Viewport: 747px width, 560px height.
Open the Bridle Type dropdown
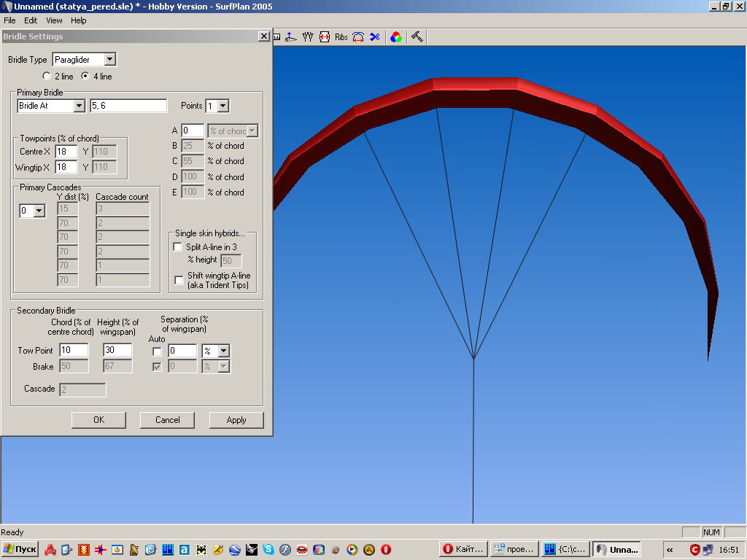point(109,59)
